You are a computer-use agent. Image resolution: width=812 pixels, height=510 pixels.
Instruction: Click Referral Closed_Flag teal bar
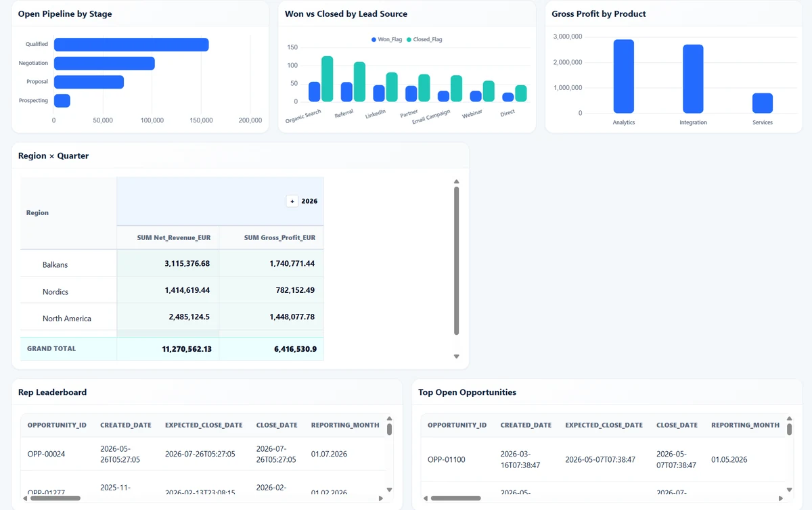point(359,82)
